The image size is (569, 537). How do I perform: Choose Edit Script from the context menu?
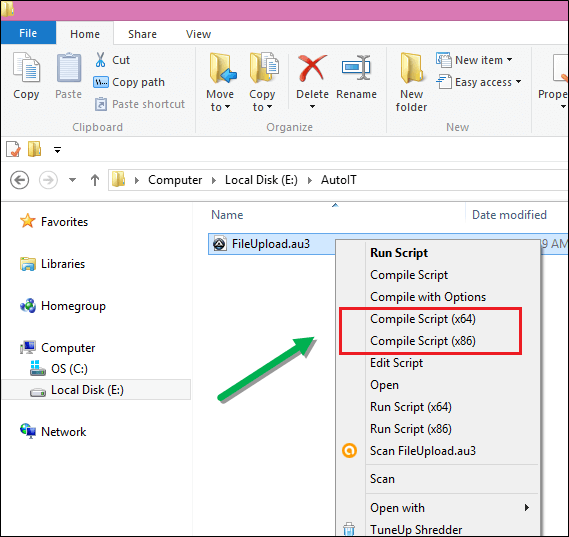tap(396, 363)
